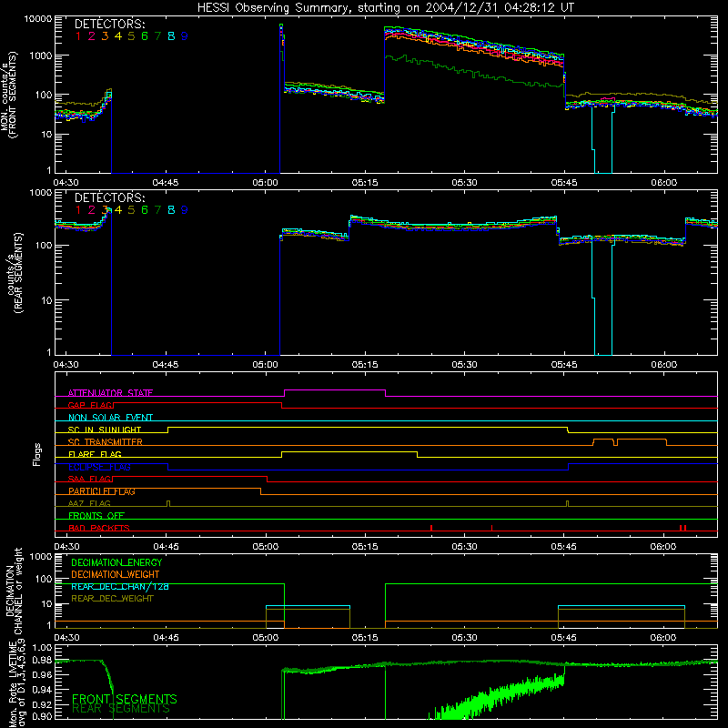
Task: Select cyan detector 8 in the rear segments legend
Action: tap(171, 210)
